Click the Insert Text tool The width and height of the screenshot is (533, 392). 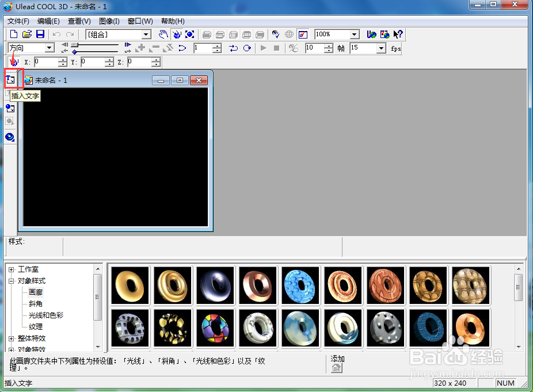click(10, 80)
